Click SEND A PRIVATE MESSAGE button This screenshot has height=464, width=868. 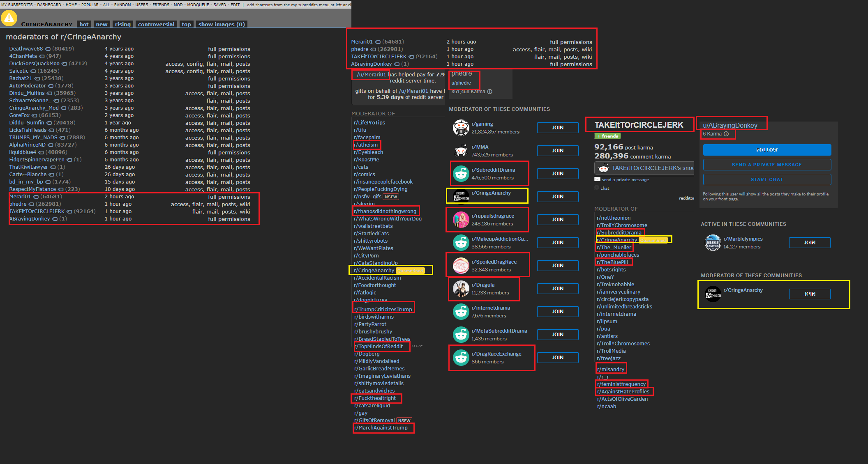pos(767,165)
